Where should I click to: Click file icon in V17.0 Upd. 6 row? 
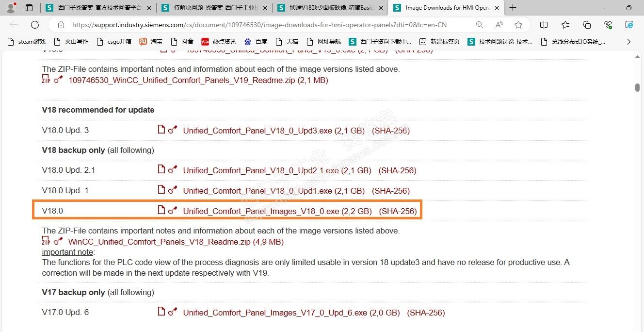coord(161,311)
